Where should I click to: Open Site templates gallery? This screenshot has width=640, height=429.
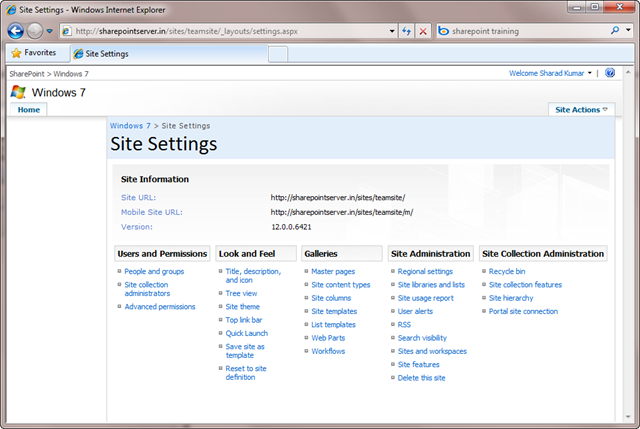pos(334,311)
